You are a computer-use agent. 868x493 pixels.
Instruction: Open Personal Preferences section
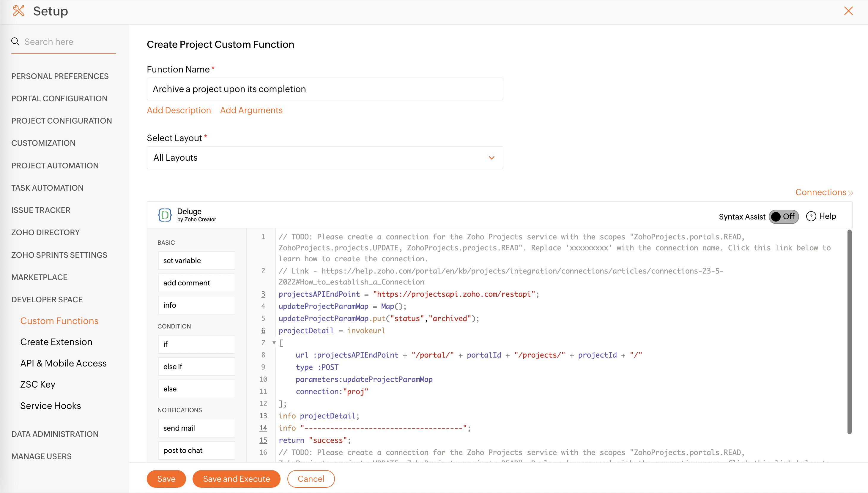pyautogui.click(x=60, y=76)
